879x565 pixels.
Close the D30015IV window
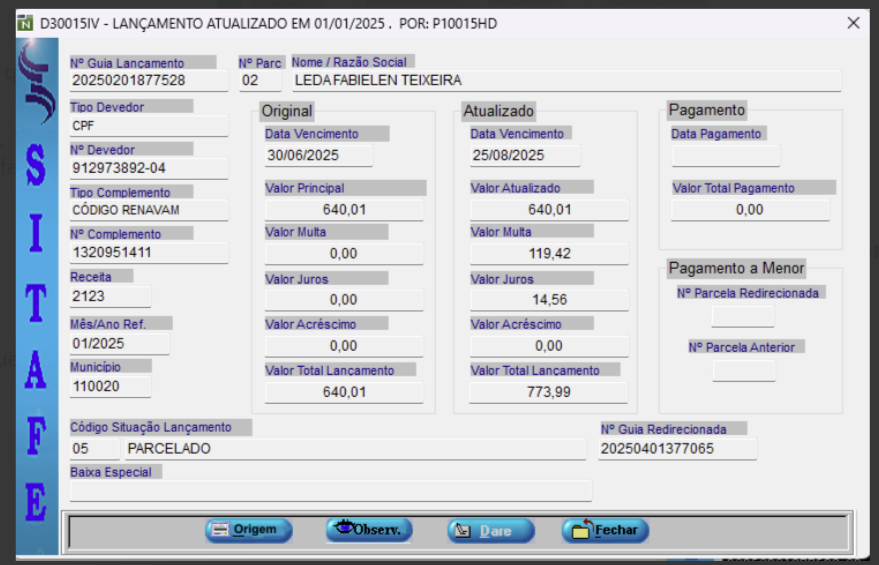point(853,23)
